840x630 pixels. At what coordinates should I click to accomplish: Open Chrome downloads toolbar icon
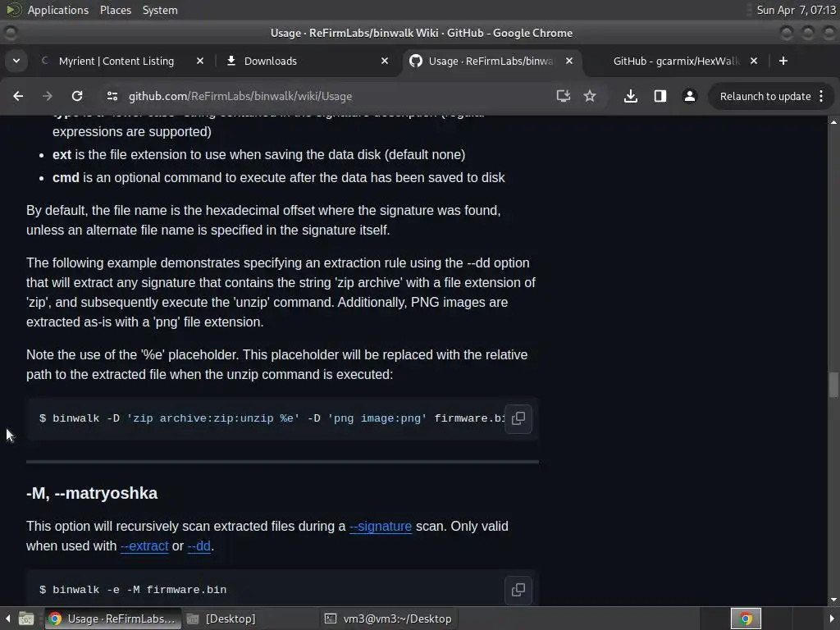pyautogui.click(x=631, y=96)
